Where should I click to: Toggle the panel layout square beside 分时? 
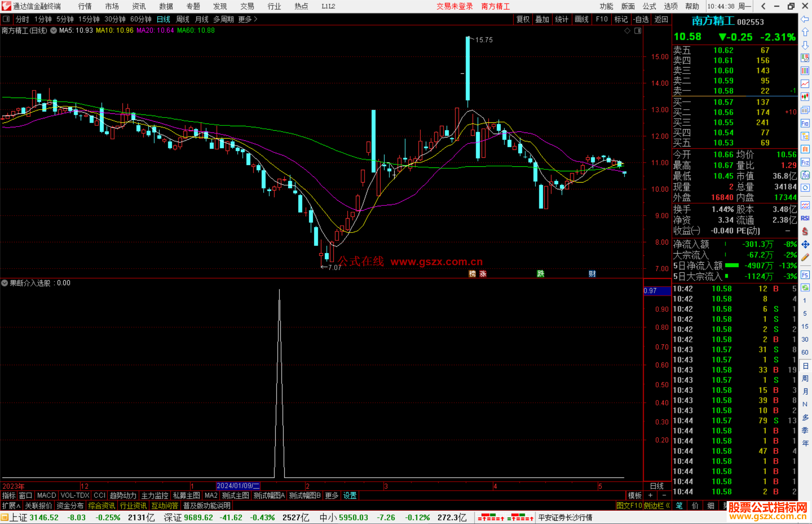6,19
